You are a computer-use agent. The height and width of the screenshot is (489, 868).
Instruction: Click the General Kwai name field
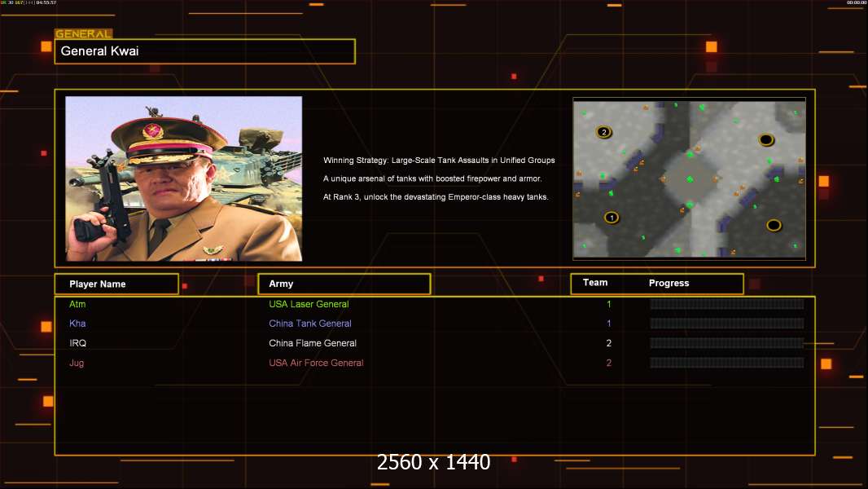205,51
